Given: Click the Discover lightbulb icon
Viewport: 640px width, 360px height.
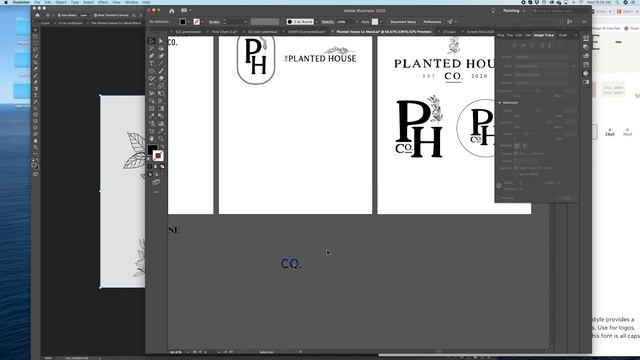Looking at the screenshot, I should (x=493, y=11).
